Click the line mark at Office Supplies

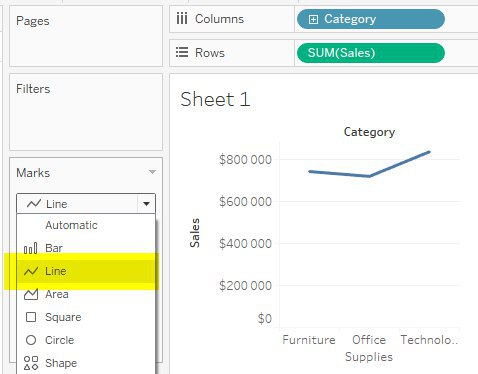(x=369, y=176)
